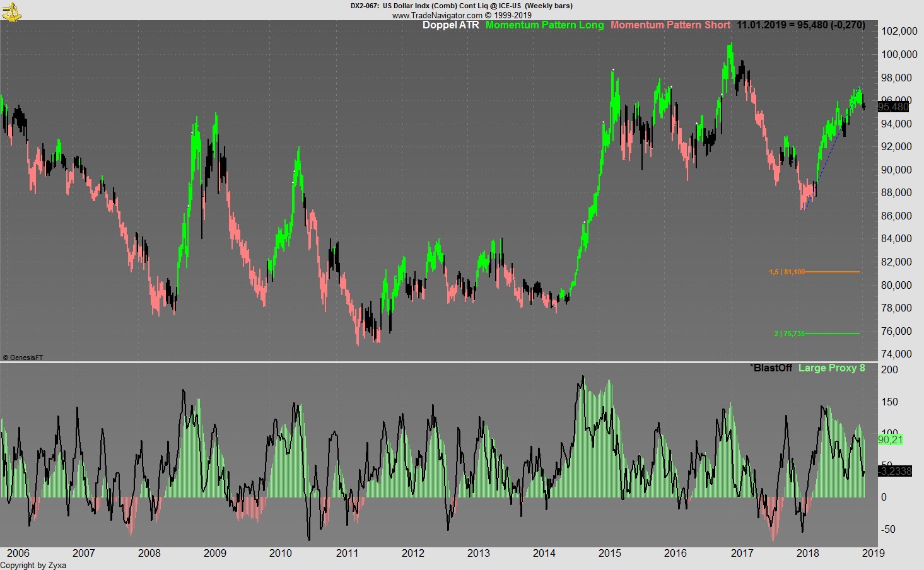Click the Copyright by Zyxa text

[33, 565]
